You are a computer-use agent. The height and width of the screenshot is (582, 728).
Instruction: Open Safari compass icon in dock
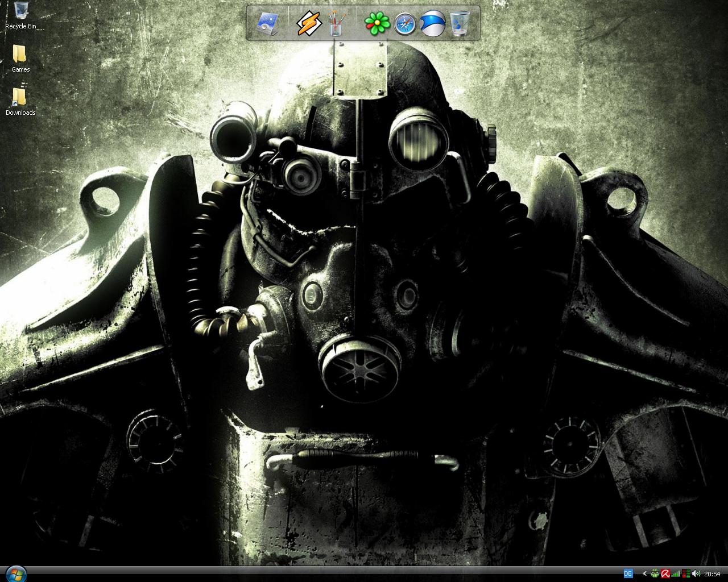pos(406,24)
